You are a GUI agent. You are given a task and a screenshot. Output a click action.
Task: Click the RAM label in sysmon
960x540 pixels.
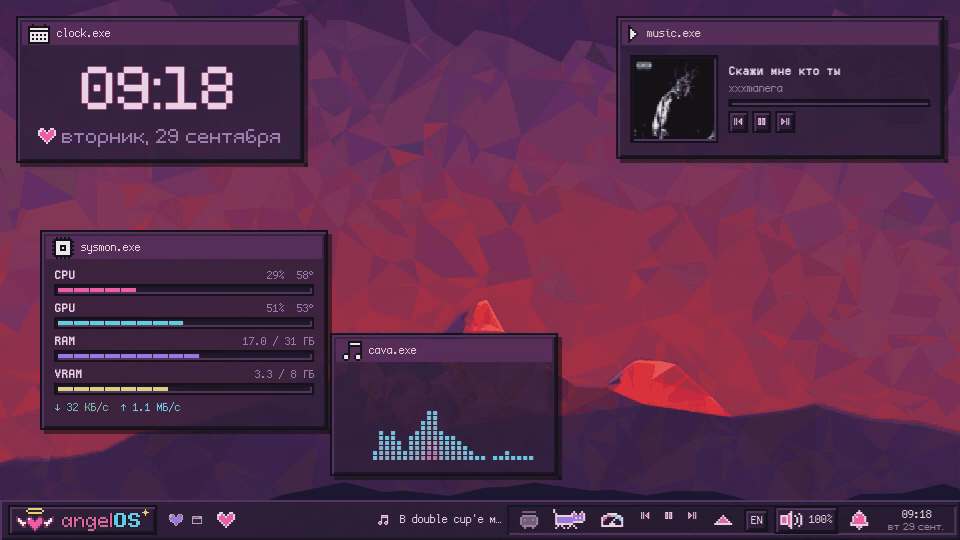[x=65, y=341]
